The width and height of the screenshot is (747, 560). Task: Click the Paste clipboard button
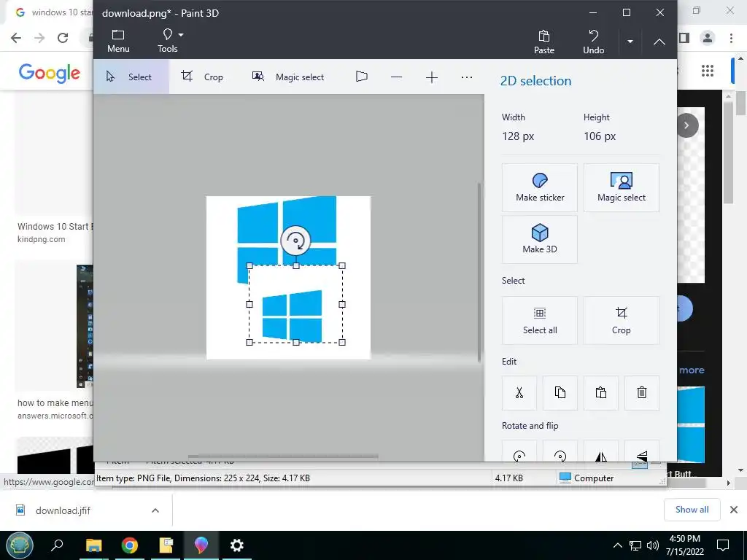(544, 42)
